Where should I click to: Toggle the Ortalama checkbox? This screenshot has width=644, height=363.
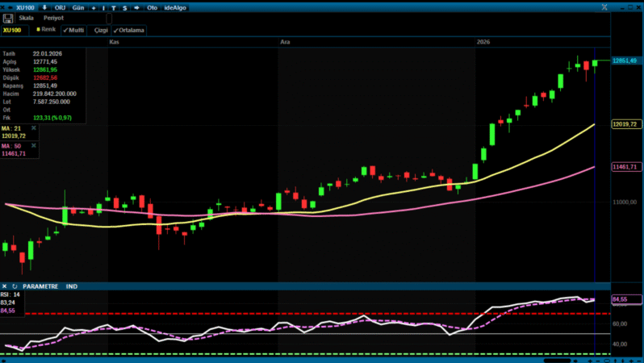coord(128,30)
